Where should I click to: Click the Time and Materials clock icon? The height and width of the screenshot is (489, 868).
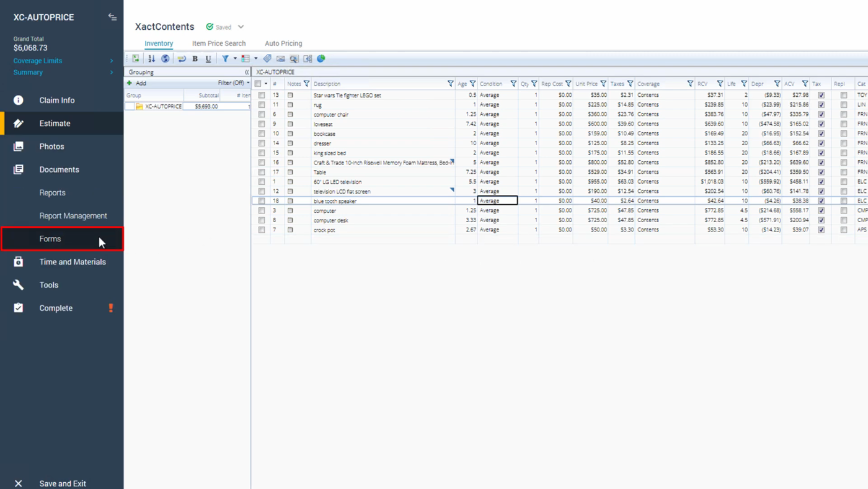tap(19, 262)
